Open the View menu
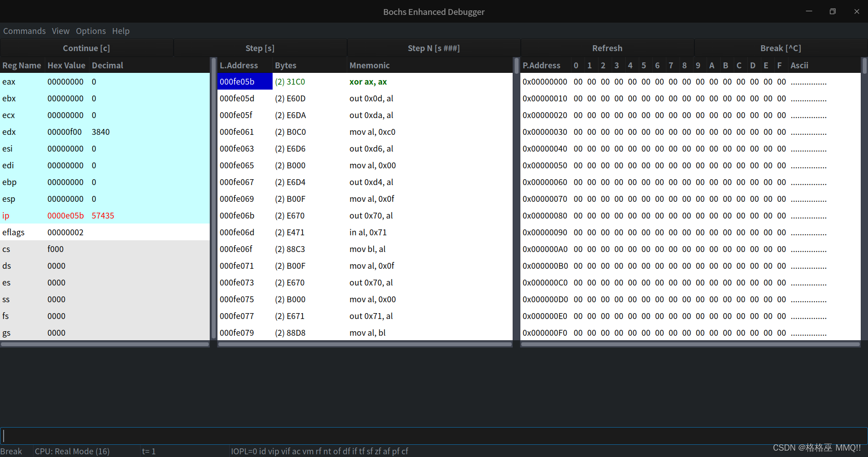Viewport: 868px width, 457px height. pos(61,31)
